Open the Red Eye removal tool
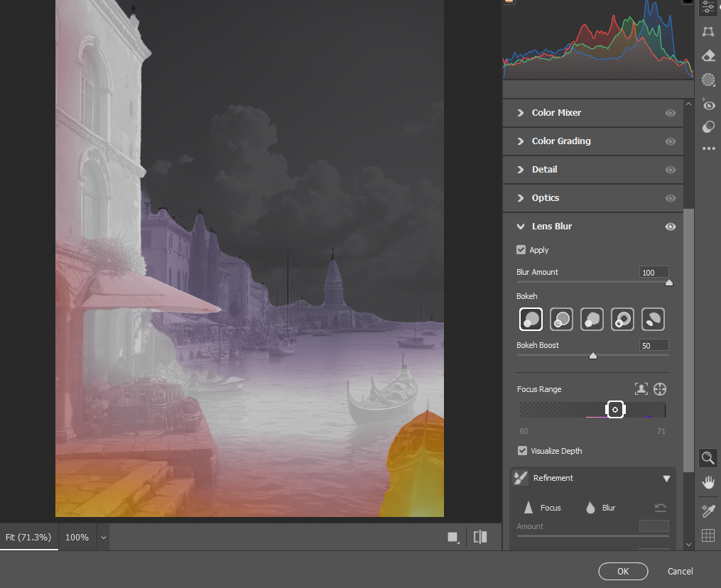Screen dimensions: 721x588 click(x=708, y=104)
